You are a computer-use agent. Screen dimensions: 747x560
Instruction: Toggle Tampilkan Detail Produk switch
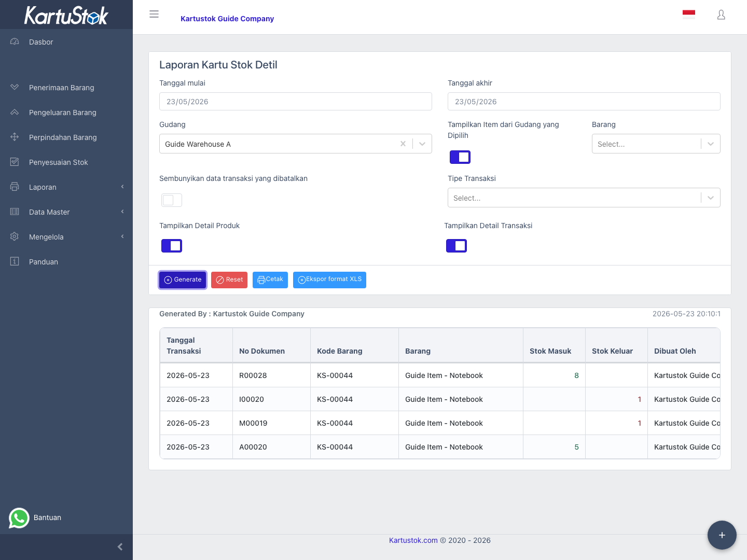[x=172, y=246]
